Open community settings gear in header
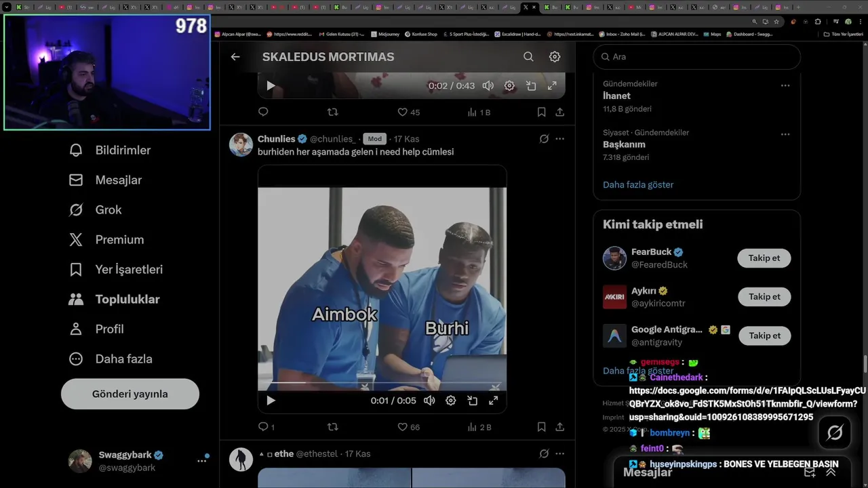868x488 pixels. (x=555, y=57)
